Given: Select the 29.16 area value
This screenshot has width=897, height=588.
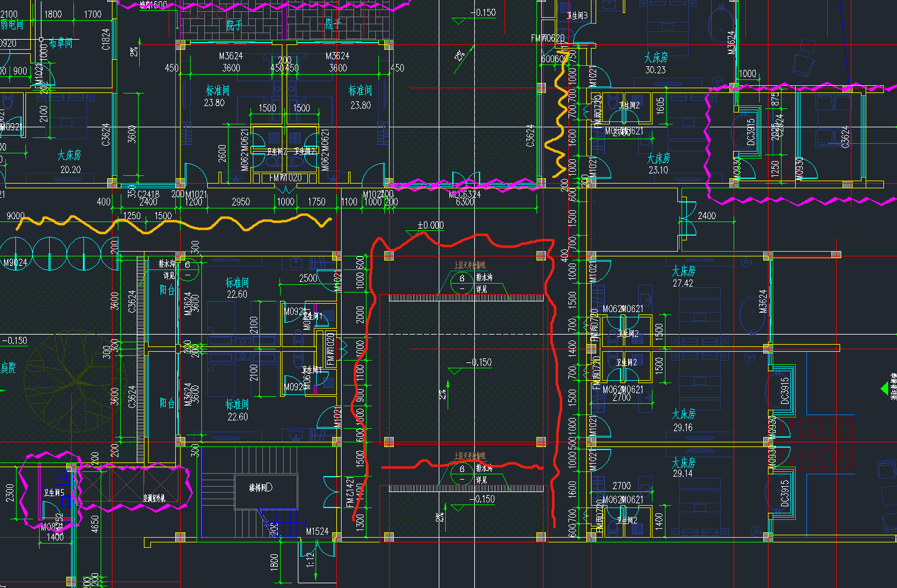Looking at the screenshot, I should coord(683,427).
